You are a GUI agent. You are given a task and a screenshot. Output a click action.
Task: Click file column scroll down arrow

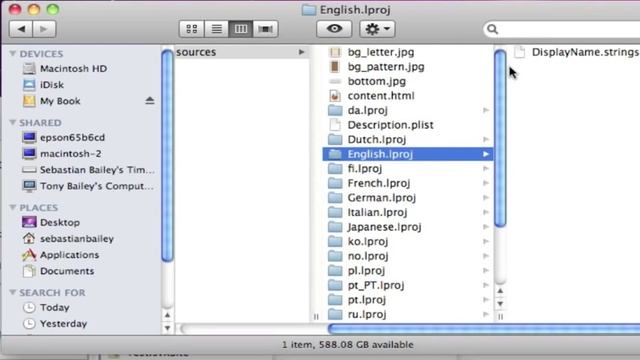[500, 304]
